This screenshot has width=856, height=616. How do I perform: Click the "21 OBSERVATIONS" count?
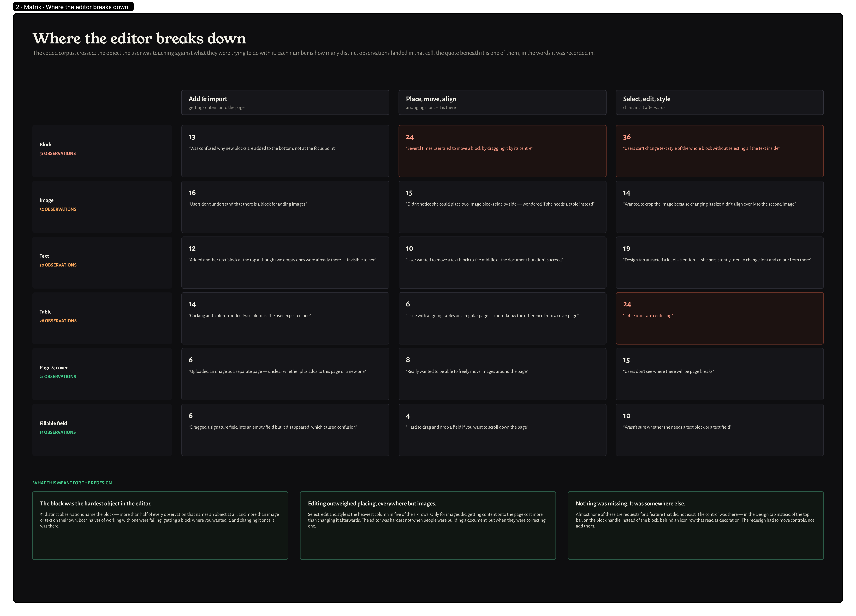pyautogui.click(x=58, y=377)
